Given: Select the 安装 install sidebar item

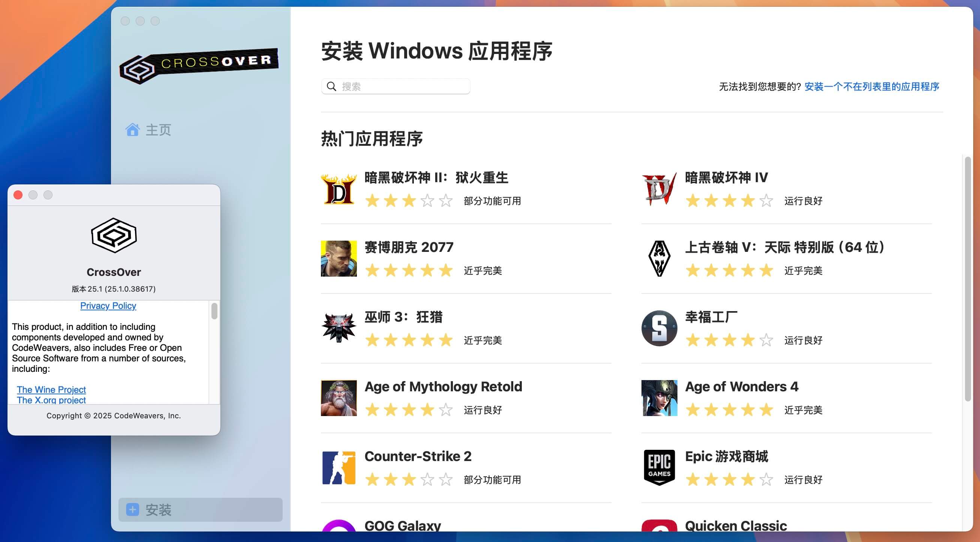Looking at the screenshot, I should click(x=200, y=509).
